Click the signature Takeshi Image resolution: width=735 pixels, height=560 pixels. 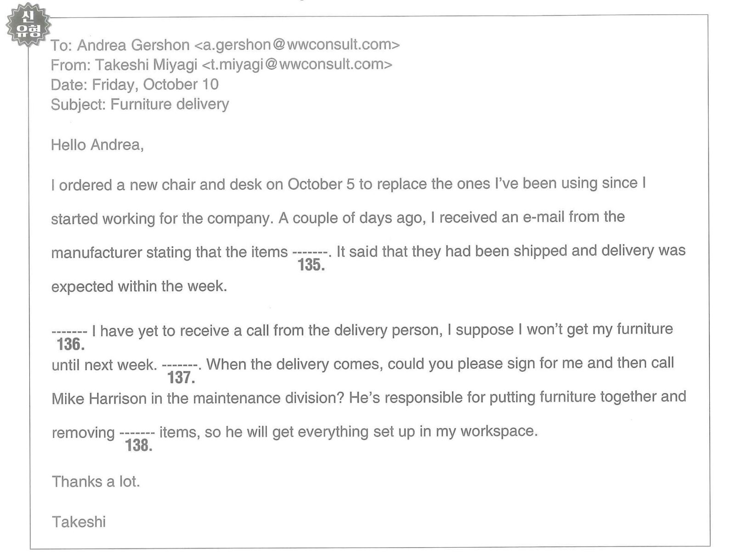tap(79, 522)
